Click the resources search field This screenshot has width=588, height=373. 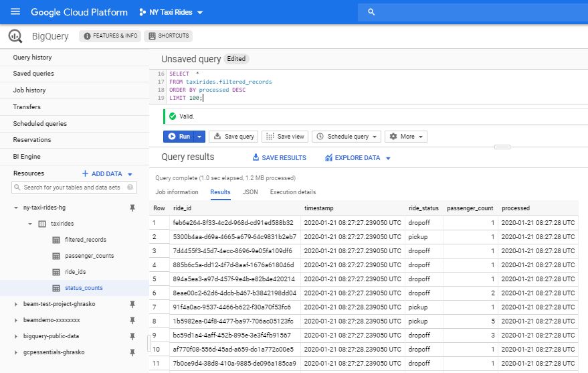click(74, 188)
